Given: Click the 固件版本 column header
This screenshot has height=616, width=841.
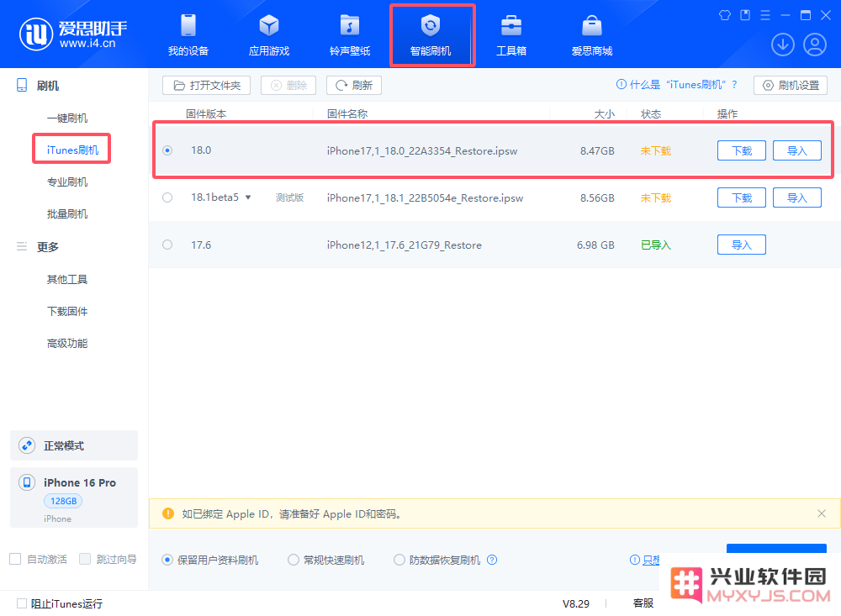Looking at the screenshot, I should pyautogui.click(x=206, y=113).
